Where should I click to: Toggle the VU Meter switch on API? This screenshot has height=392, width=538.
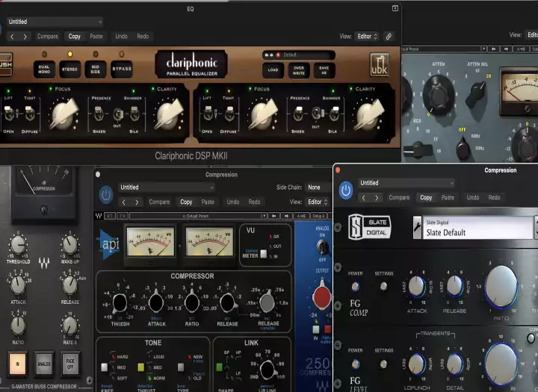(x=263, y=254)
